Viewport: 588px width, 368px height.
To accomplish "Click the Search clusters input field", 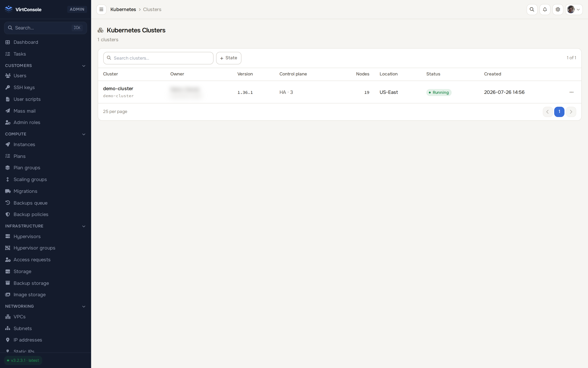I will pyautogui.click(x=158, y=58).
